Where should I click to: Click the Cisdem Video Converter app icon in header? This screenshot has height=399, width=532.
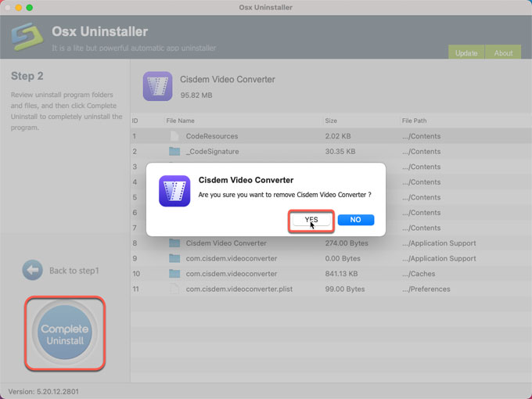157,86
